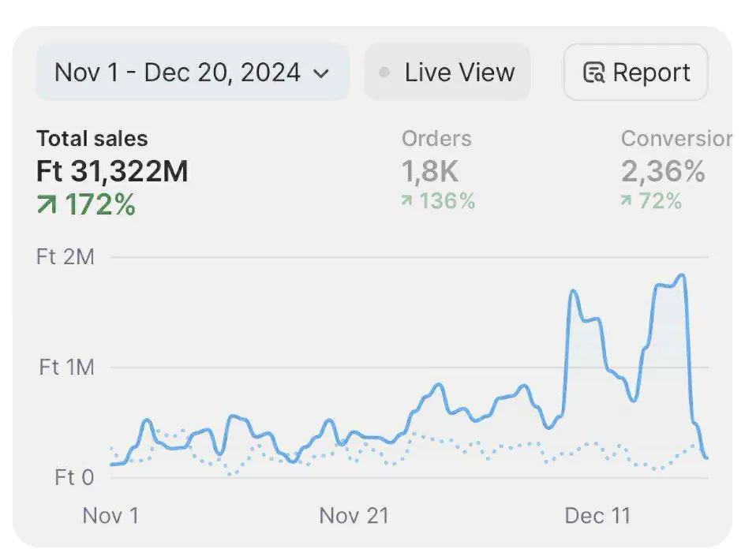The height and width of the screenshot is (560, 745).
Task: Select the Total sales metric tab
Action: click(92, 139)
